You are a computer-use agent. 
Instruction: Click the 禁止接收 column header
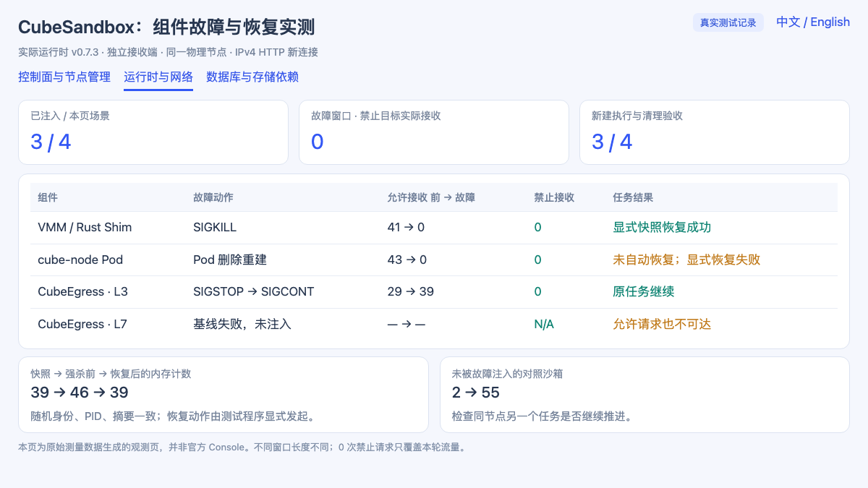[554, 197]
